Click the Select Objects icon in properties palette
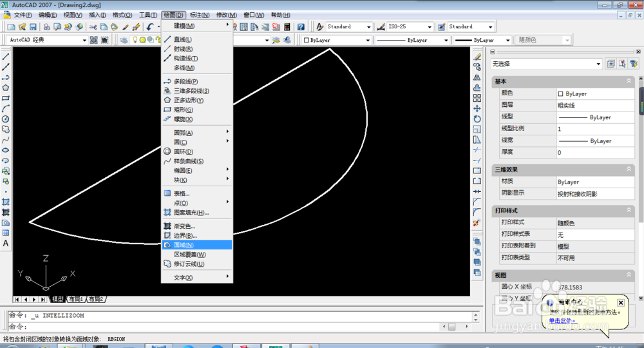Image resolution: width=644 pixels, height=348 pixels. pos(622,64)
